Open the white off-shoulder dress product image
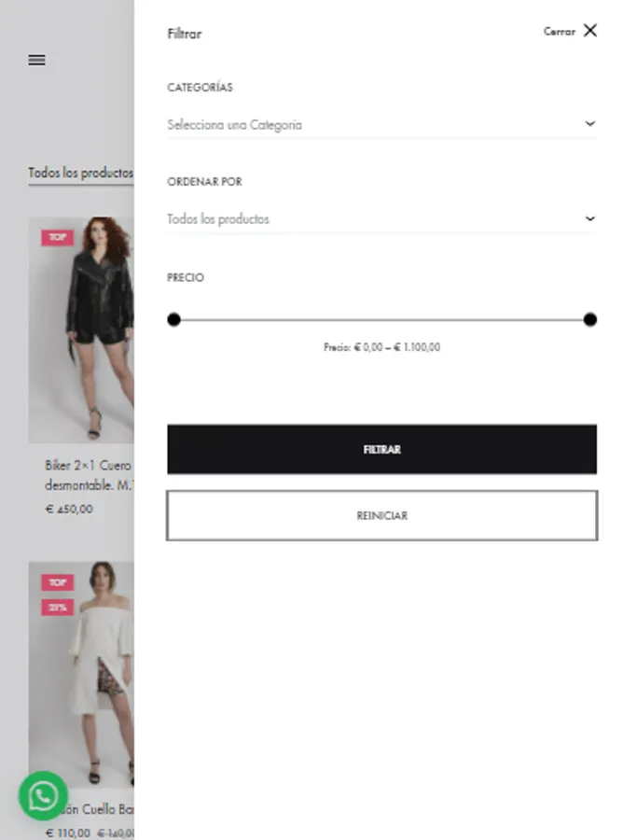The image size is (623, 840). click(81, 675)
